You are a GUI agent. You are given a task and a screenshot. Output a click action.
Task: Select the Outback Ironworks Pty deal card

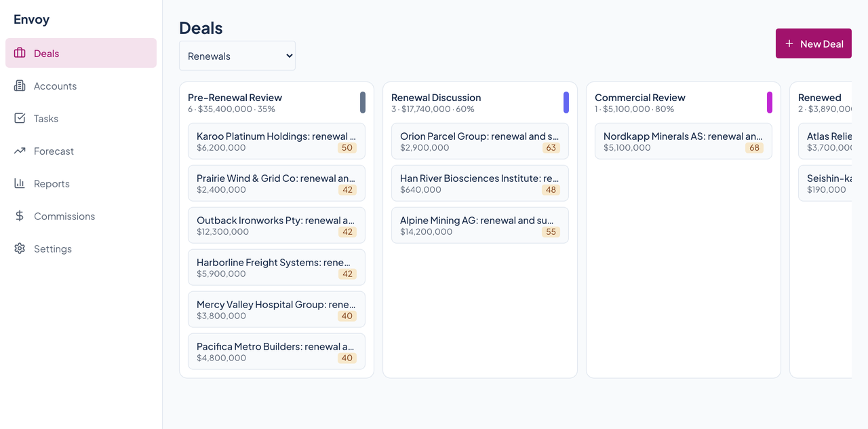coord(277,225)
